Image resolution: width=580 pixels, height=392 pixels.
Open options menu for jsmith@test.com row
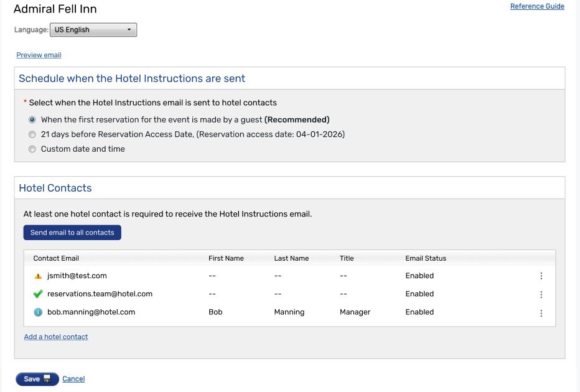[x=541, y=276]
